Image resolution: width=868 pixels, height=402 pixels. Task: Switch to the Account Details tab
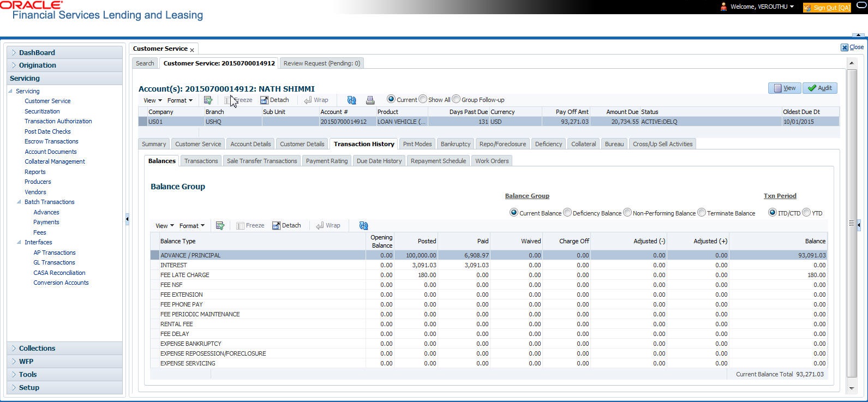250,144
